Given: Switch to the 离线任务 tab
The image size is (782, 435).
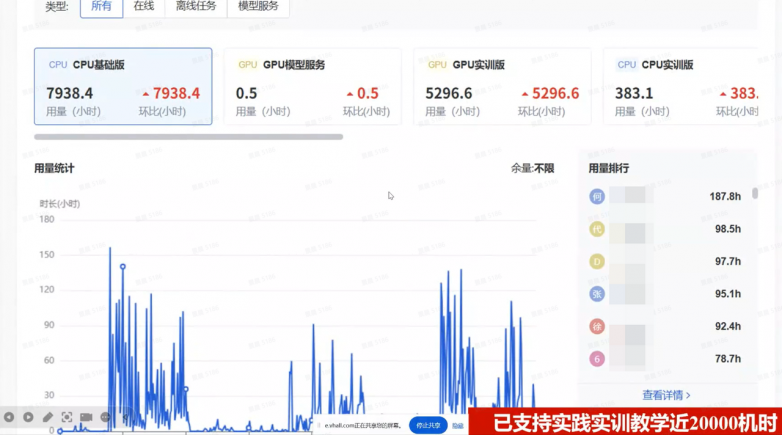Looking at the screenshot, I should [195, 7].
